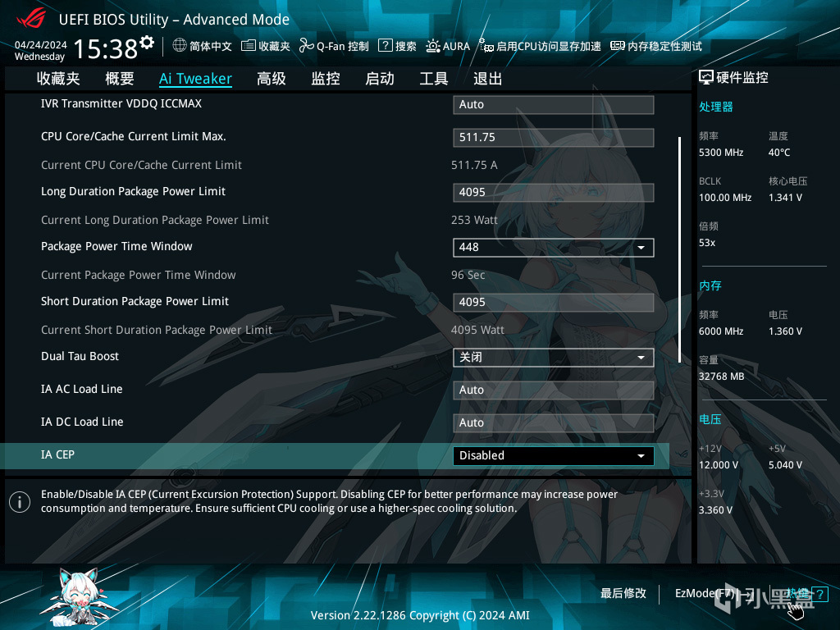Click the 最后修改 last modified button
Image resolution: width=840 pixels, height=630 pixels.
click(624, 593)
